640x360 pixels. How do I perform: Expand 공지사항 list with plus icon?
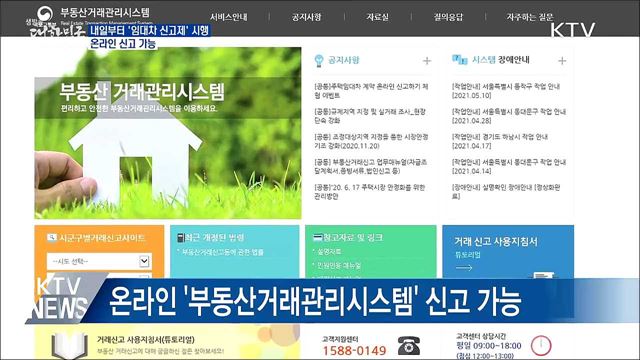point(427,61)
